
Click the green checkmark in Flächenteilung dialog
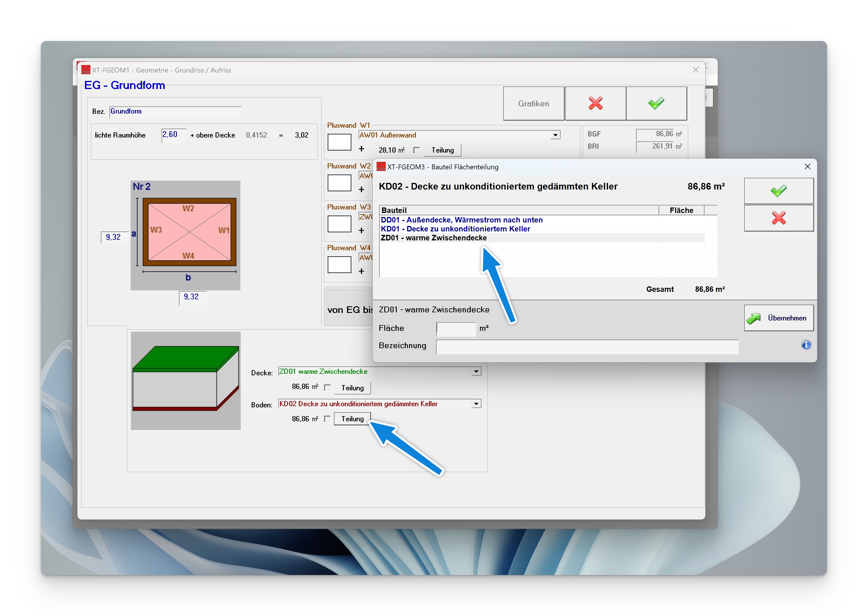(x=778, y=191)
